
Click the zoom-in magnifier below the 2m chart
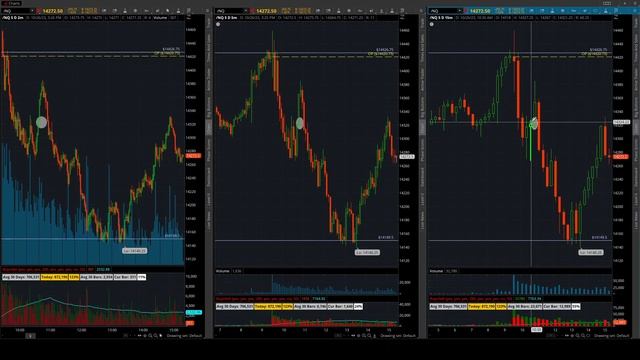pyautogui.click(x=150, y=336)
